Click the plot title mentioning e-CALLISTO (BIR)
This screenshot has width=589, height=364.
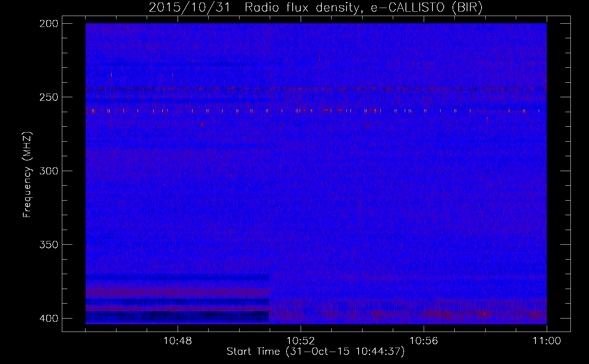tap(316, 7)
